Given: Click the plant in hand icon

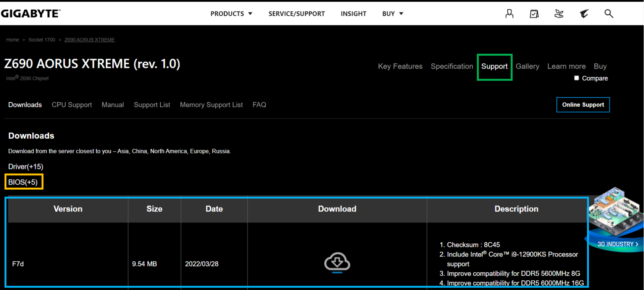Looking at the screenshot, I should [x=559, y=14].
